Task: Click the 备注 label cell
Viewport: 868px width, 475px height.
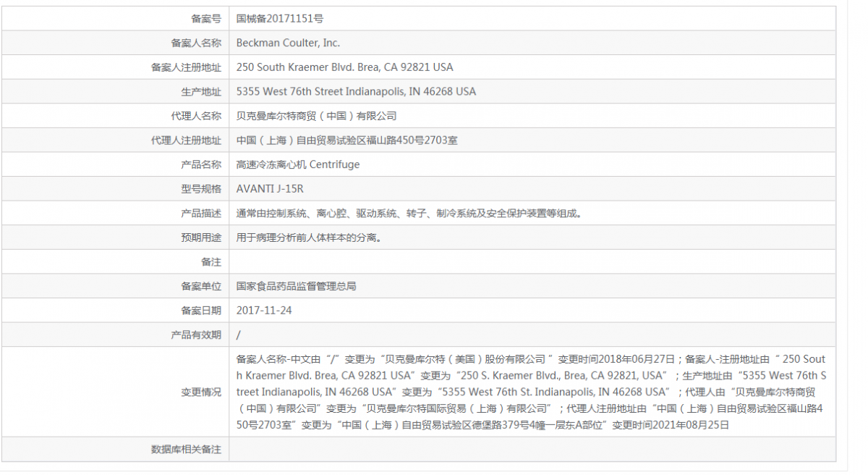Action: 211,262
